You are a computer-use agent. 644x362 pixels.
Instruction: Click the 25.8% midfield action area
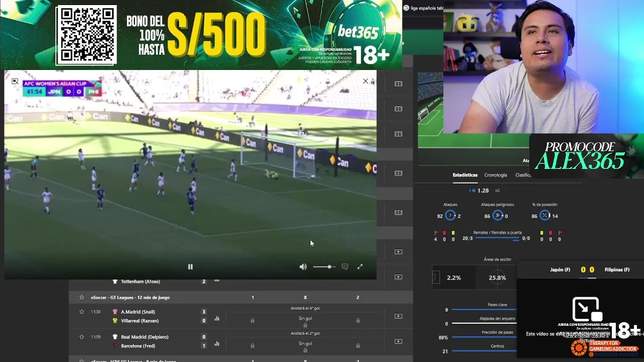pyautogui.click(x=497, y=278)
